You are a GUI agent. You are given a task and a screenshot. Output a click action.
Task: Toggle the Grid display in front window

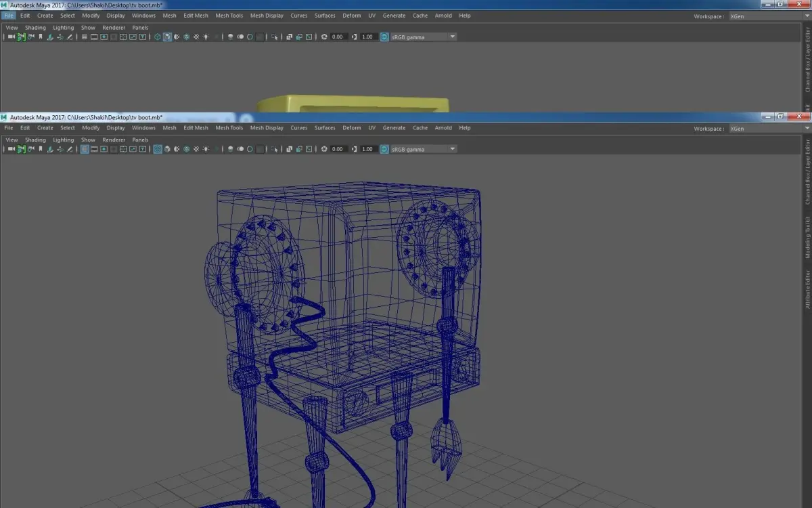[85, 149]
